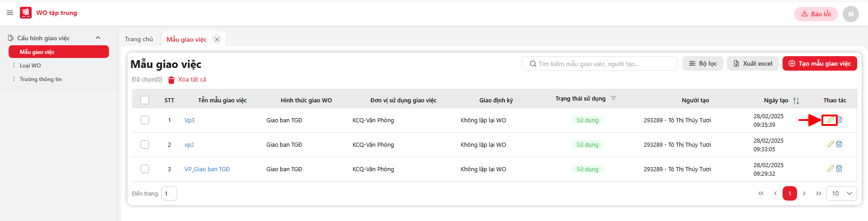The image size is (868, 221).
Task: Check the checkbox for row Vp3
Action: 145,120
